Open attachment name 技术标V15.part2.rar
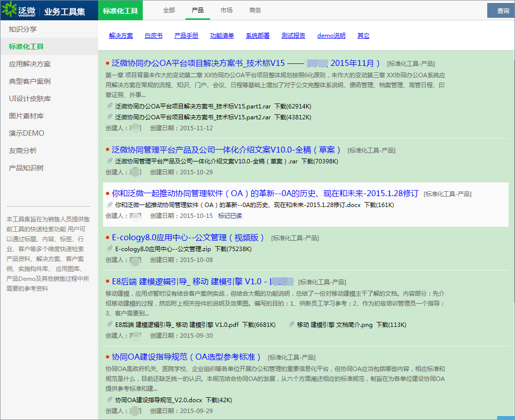This screenshot has height=420, width=515. point(193,117)
